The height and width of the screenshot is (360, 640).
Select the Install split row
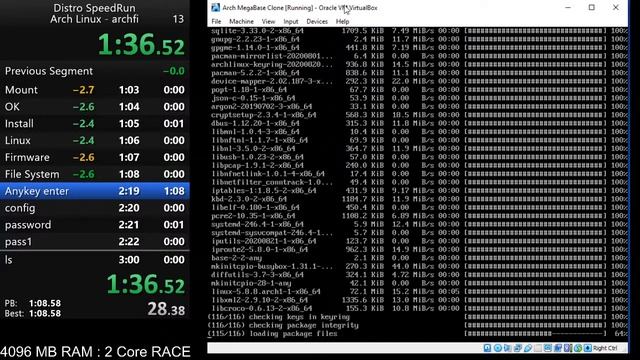pyautogui.click(x=95, y=124)
